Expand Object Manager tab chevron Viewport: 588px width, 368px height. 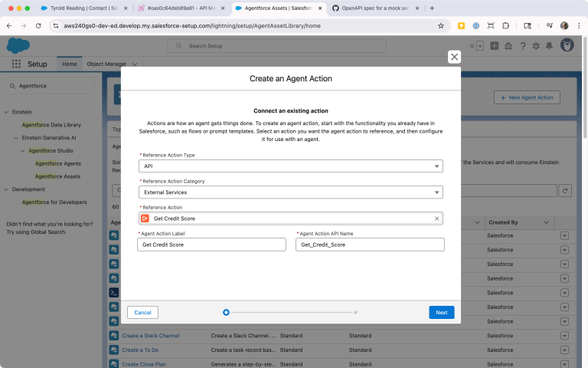tap(135, 64)
